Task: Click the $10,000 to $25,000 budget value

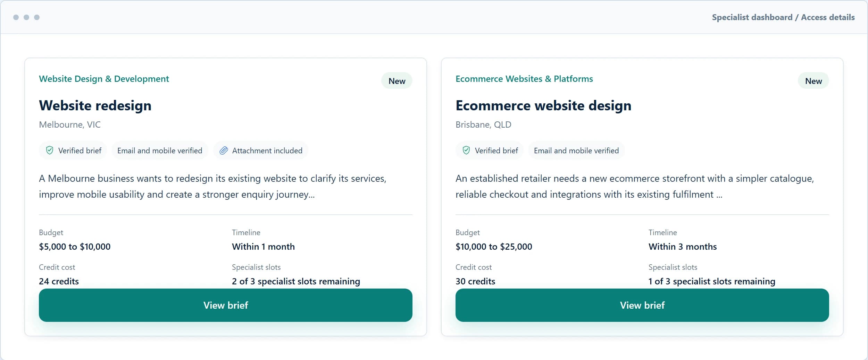Action: point(494,247)
